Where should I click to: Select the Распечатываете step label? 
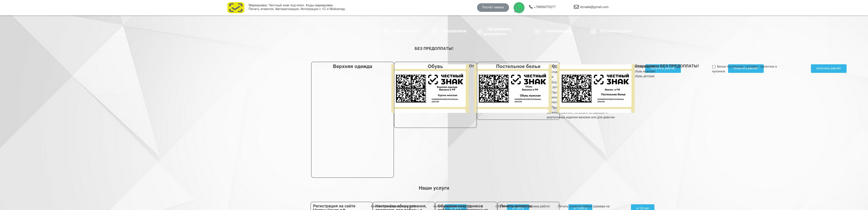pyautogui.click(x=616, y=31)
